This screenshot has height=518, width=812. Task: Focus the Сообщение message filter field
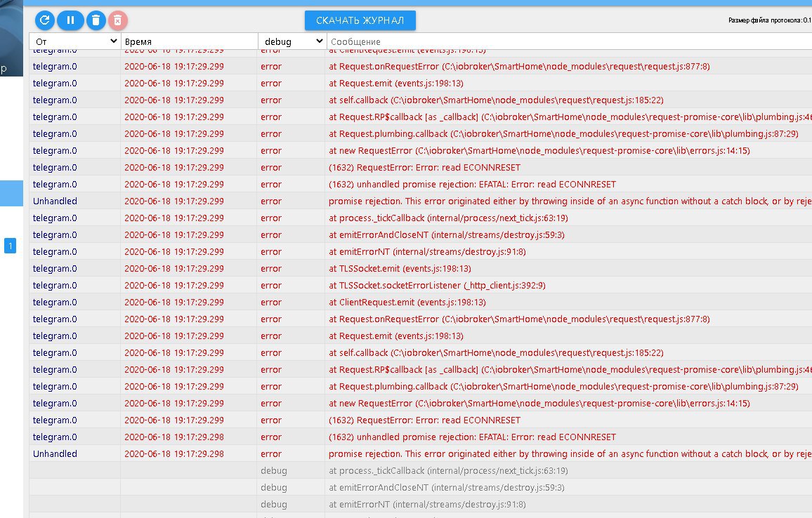568,41
